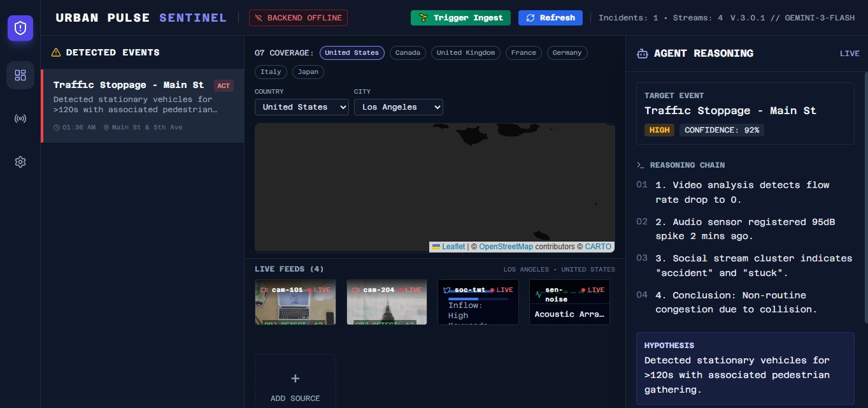
Task: Click the HIGH severity badge
Action: pos(659,130)
